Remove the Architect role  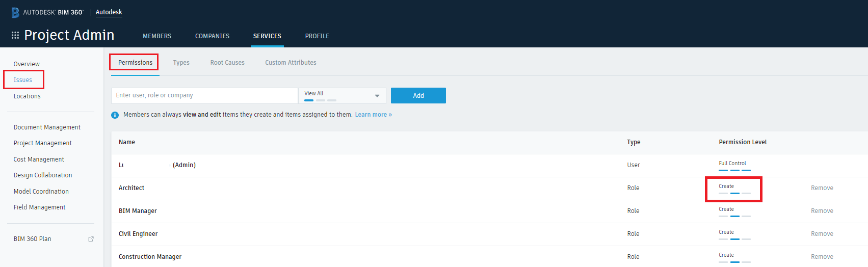[x=822, y=188]
